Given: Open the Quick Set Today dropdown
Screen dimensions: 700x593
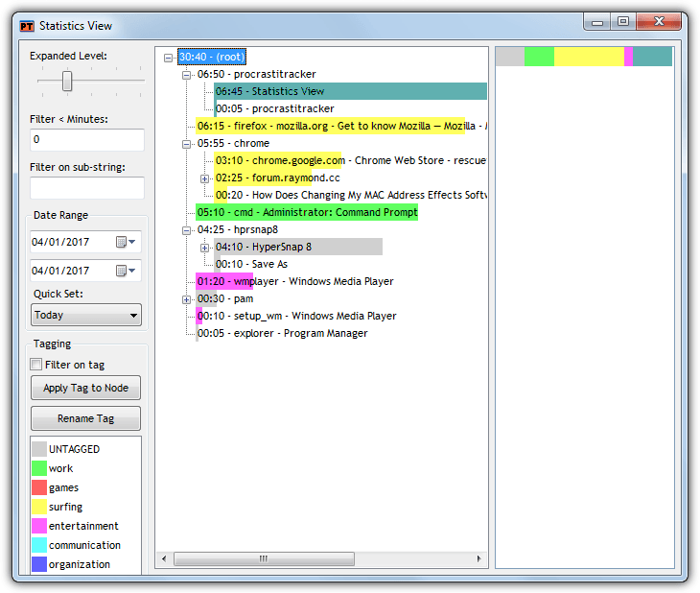Looking at the screenshot, I should 86,315.
